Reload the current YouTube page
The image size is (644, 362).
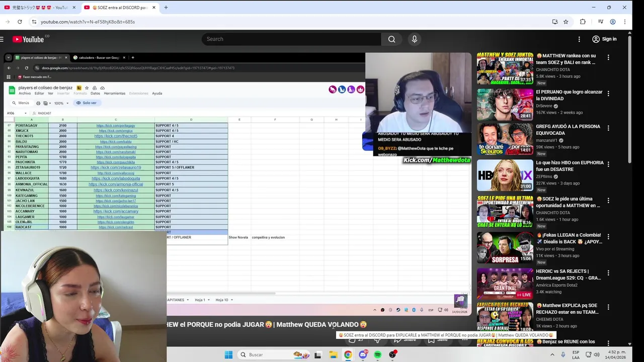point(20,22)
